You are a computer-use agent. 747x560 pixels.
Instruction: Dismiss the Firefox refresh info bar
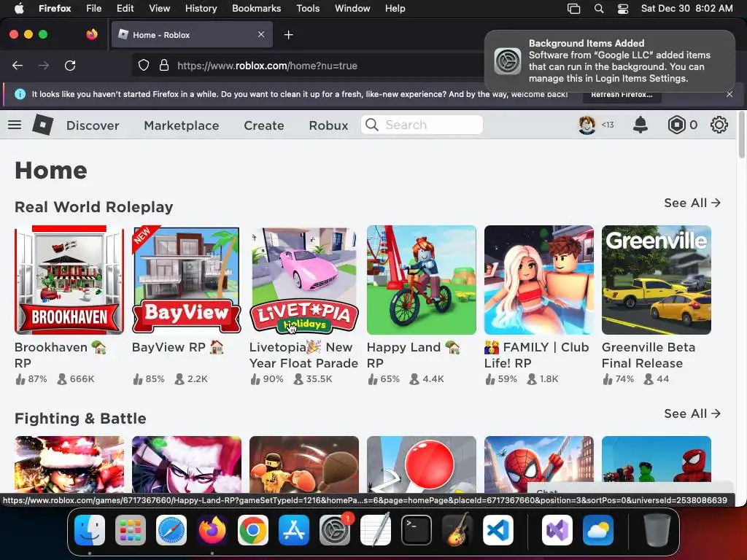pos(729,94)
